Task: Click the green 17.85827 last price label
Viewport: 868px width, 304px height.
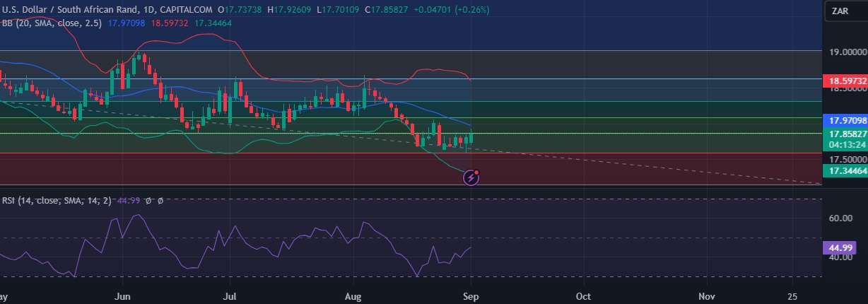Action: tap(846, 134)
